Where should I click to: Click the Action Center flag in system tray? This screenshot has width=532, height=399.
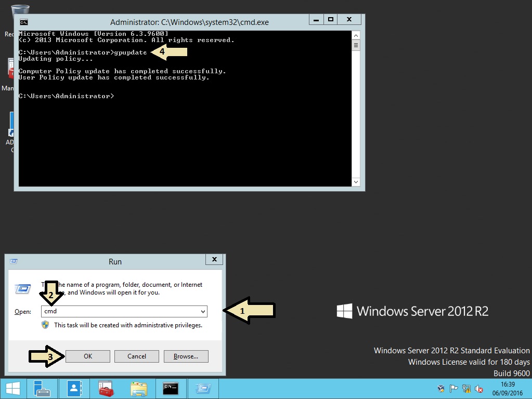pyautogui.click(x=453, y=388)
